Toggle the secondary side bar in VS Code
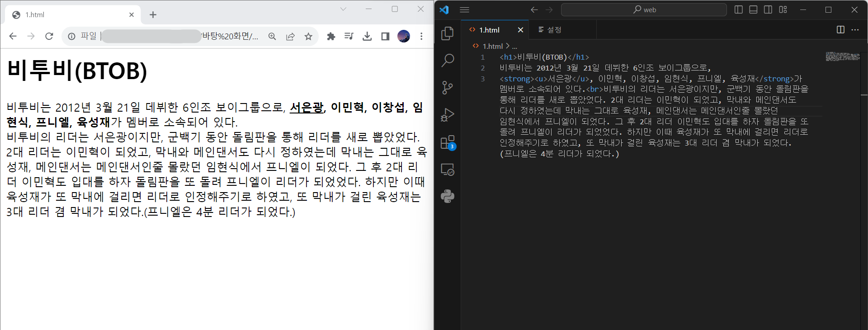This screenshot has height=330, width=868. [x=768, y=9]
